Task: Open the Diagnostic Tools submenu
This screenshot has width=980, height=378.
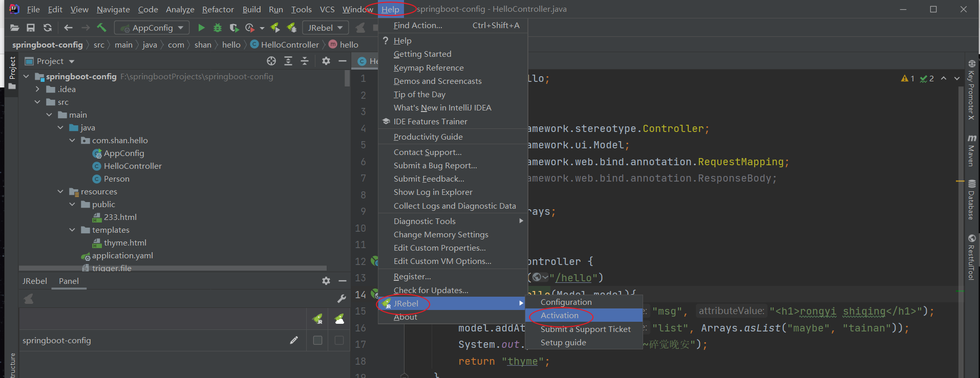Action: pyautogui.click(x=453, y=221)
